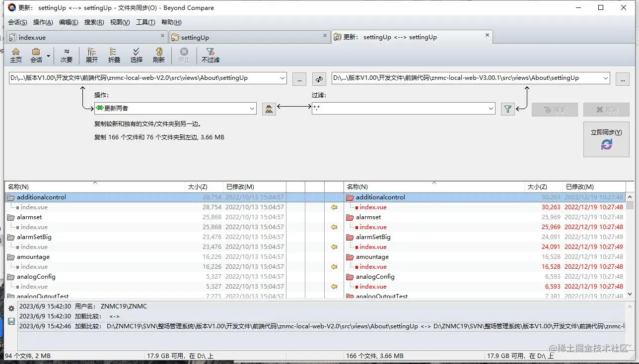Select the left analogConfig folder
Screen dimensions: 639x364
click(36, 277)
